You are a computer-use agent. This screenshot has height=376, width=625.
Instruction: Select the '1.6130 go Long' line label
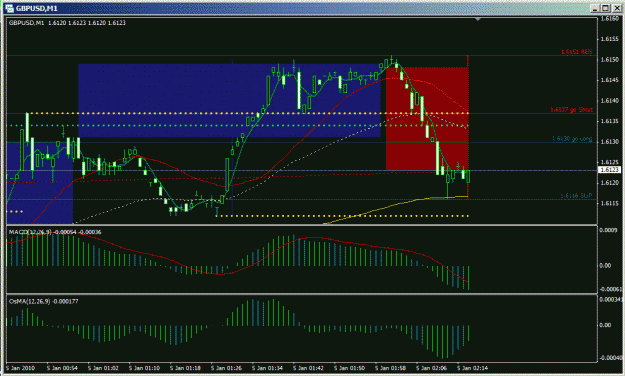click(x=572, y=139)
